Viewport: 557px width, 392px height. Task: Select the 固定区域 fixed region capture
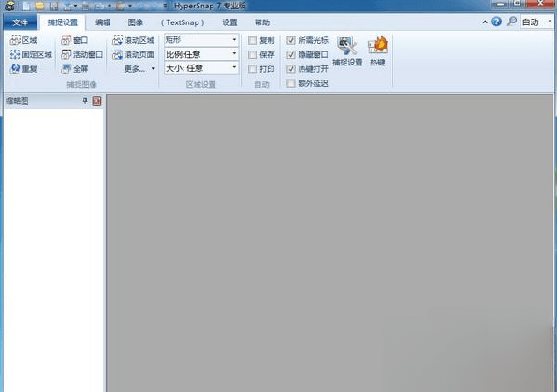pos(31,54)
